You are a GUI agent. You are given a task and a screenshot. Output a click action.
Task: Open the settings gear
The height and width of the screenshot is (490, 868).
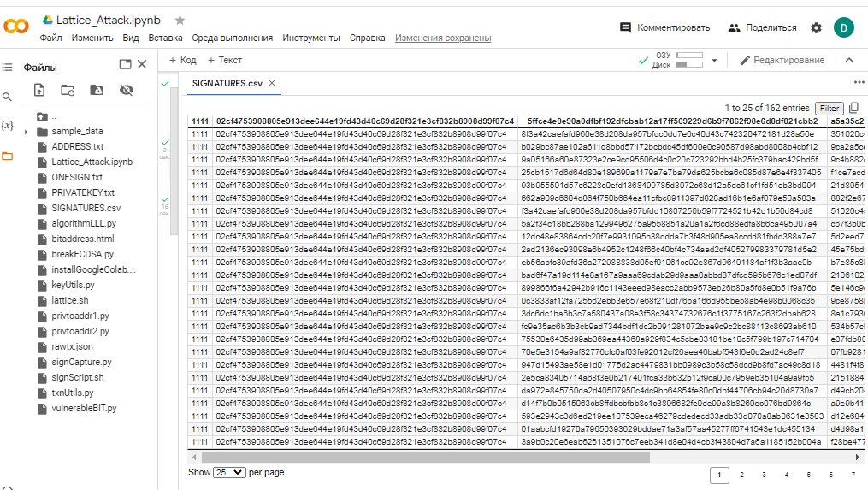(816, 27)
